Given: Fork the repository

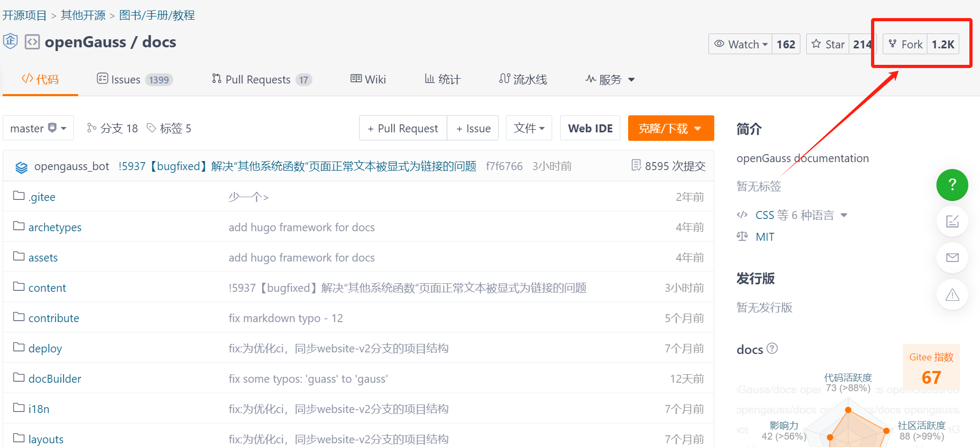Looking at the screenshot, I should (x=906, y=44).
